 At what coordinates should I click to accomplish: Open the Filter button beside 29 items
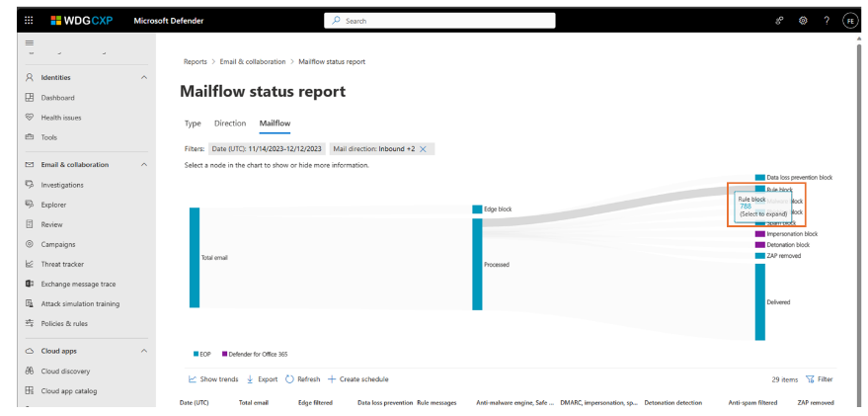tap(820, 379)
